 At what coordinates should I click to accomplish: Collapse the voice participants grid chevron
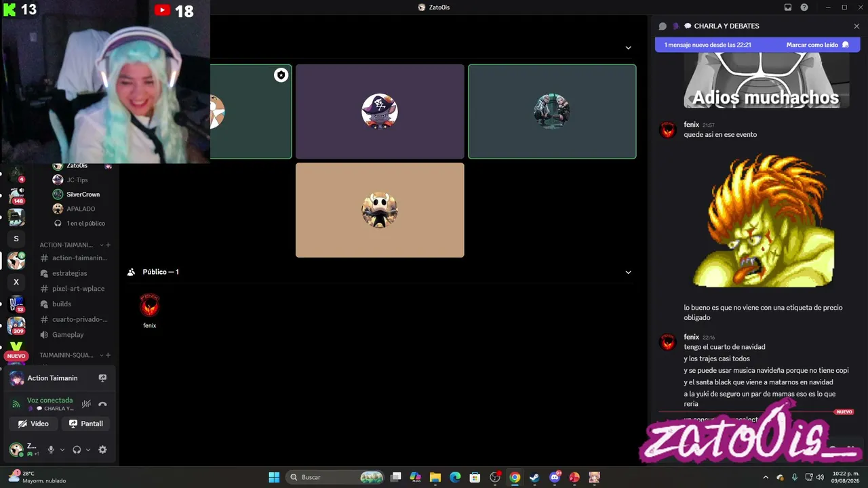click(x=628, y=47)
